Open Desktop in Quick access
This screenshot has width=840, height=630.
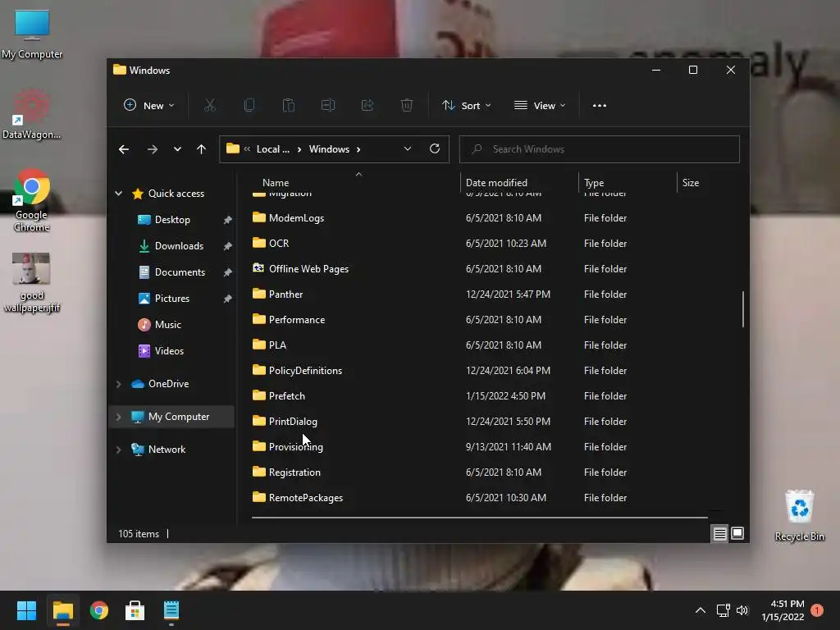172,220
